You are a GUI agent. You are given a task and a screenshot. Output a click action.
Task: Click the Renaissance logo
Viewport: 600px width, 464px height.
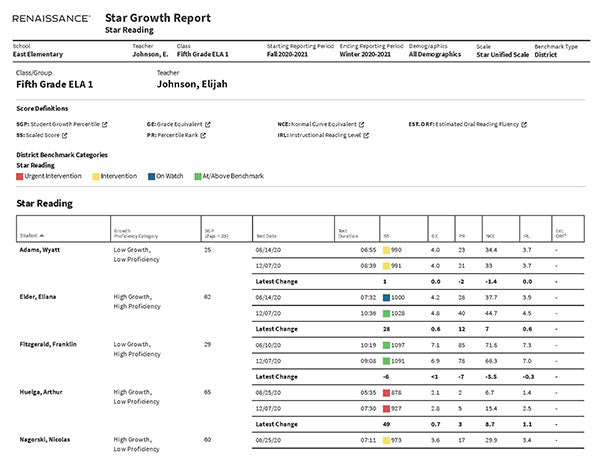(x=52, y=19)
